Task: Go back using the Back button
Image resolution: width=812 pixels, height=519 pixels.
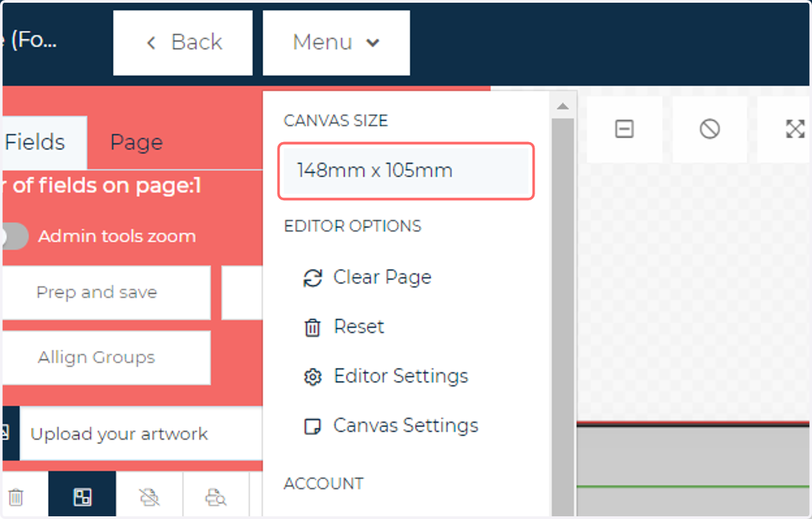Action: [x=183, y=43]
